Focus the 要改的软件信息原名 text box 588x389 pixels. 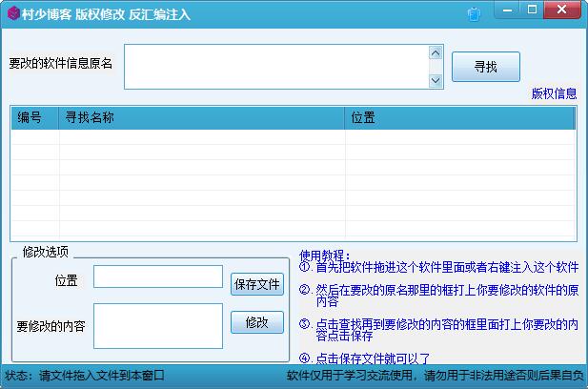click(275, 67)
